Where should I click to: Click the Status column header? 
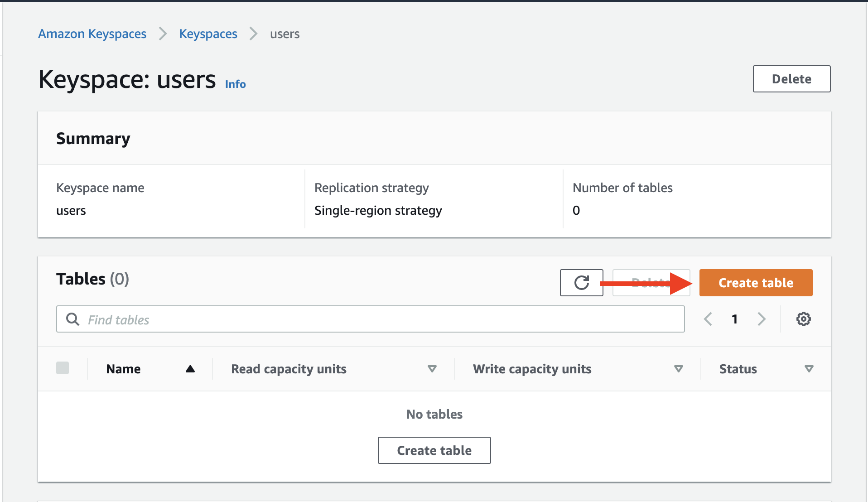pos(738,369)
